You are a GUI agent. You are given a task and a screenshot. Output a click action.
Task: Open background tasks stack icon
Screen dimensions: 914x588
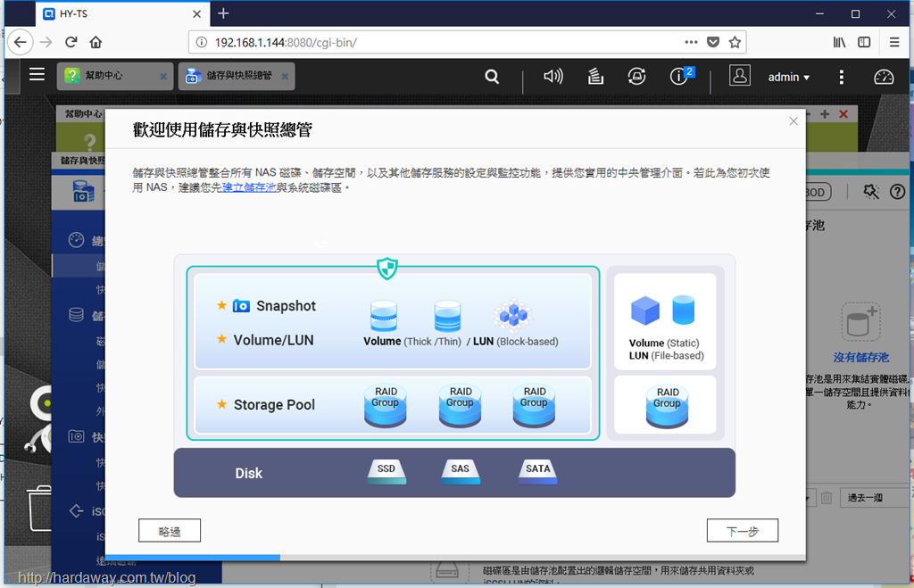tap(595, 77)
